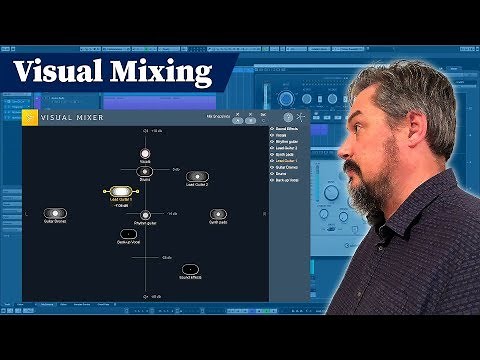The image size is (480, 360).
Task: Click largest knob in top background plugin
Action: 285,99
